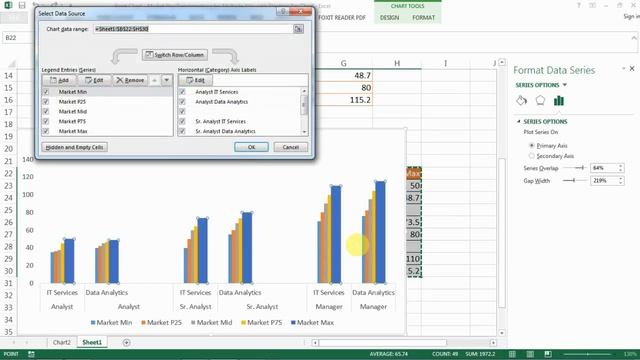
Task: Click Cancel in Select Data Source
Action: (291, 147)
